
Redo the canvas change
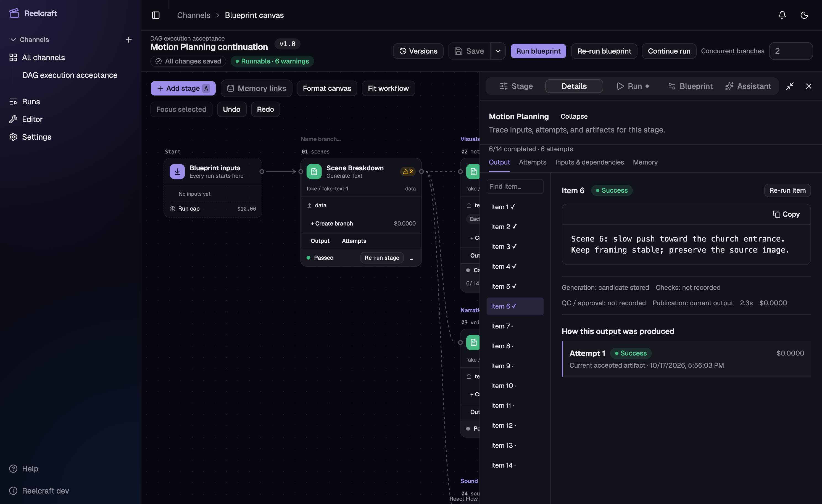(265, 109)
